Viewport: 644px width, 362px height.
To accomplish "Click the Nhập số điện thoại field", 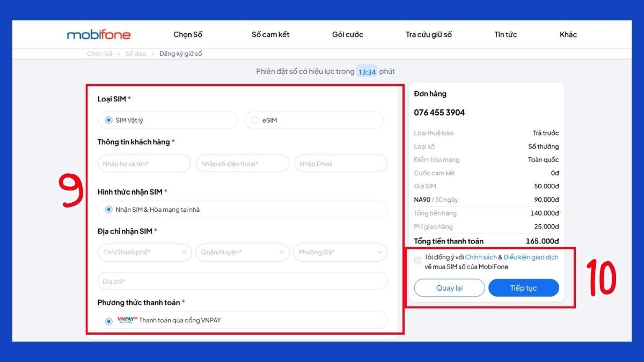I will 243,164.
